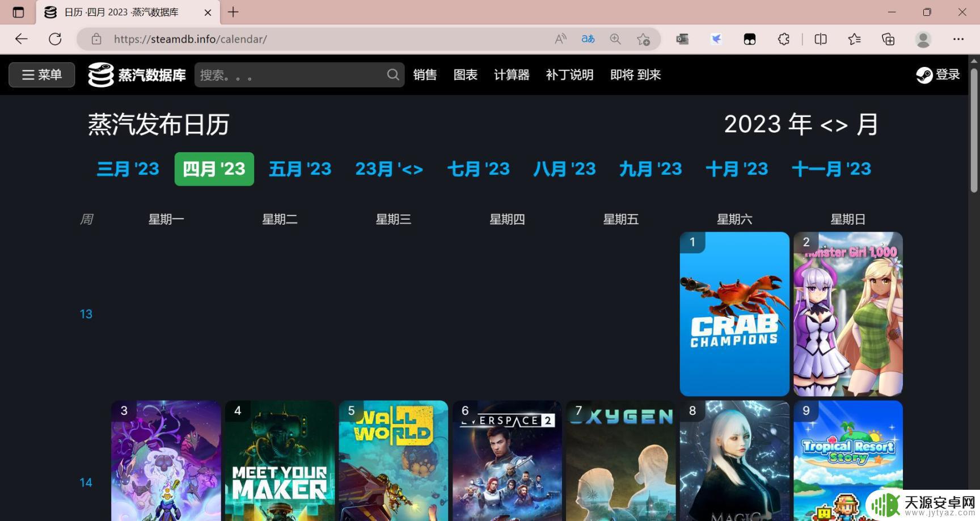Open Oxygen game cover
This screenshot has width=980, height=521.
pos(621,461)
